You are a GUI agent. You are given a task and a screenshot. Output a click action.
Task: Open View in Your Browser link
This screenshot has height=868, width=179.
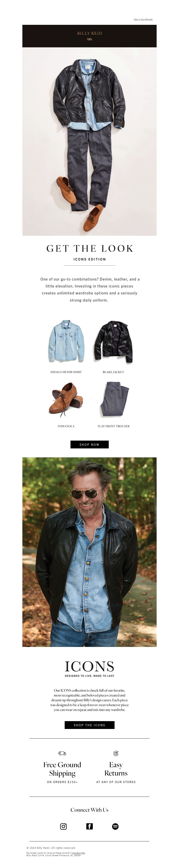click(x=143, y=19)
